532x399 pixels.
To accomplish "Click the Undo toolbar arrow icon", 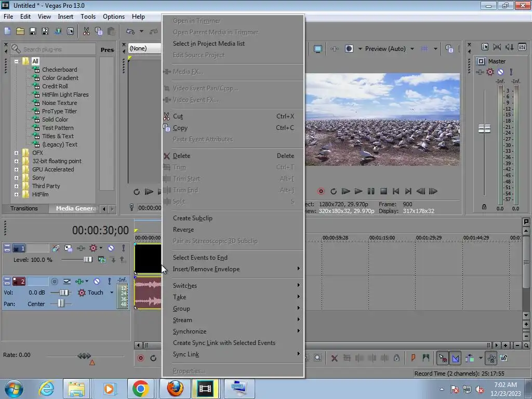I will pos(130,31).
